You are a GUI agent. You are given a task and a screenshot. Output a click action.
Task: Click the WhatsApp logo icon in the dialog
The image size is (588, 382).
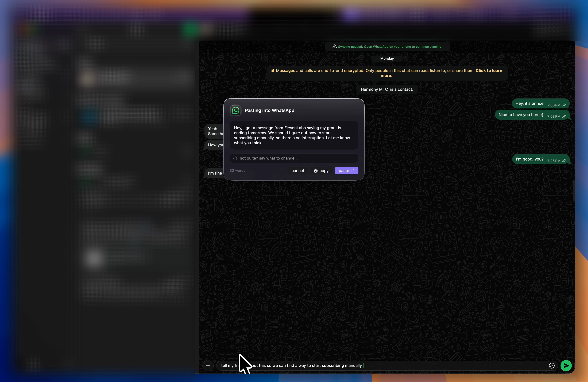pyautogui.click(x=235, y=111)
